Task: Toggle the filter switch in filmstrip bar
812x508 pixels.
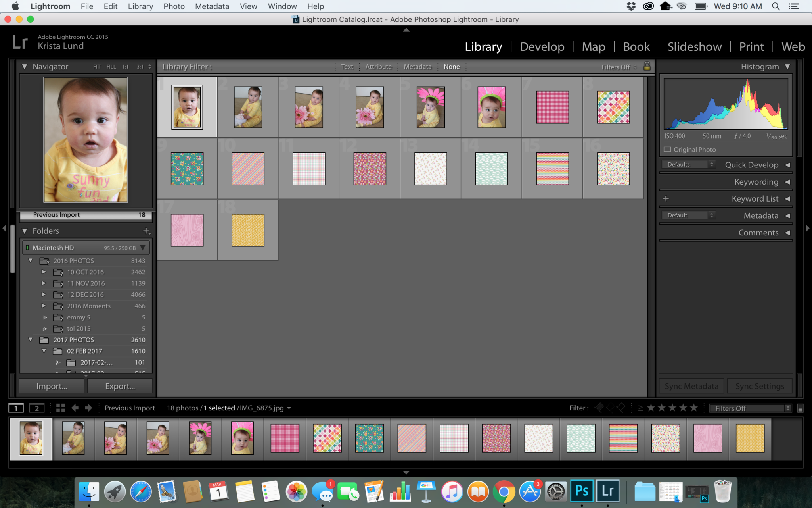Action: pos(800,408)
